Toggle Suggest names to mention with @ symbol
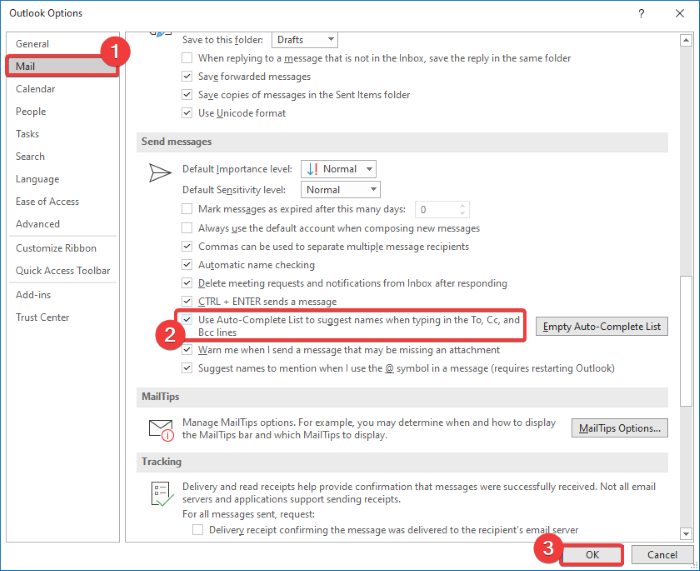 click(x=187, y=368)
